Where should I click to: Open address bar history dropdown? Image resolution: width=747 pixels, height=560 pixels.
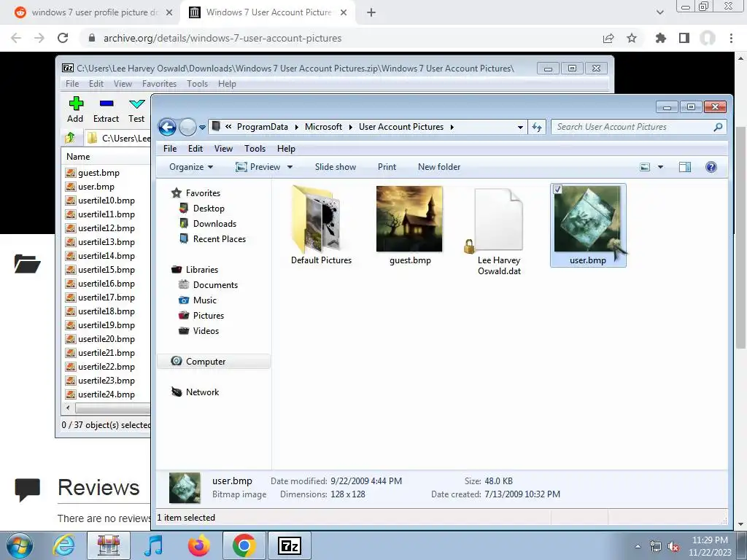pyautogui.click(x=520, y=127)
